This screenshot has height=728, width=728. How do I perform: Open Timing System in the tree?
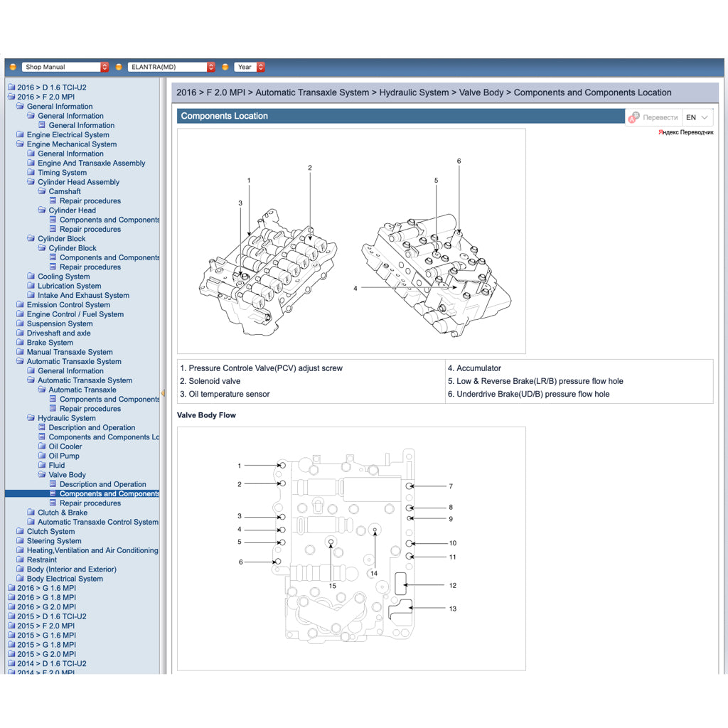tap(62, 173)
